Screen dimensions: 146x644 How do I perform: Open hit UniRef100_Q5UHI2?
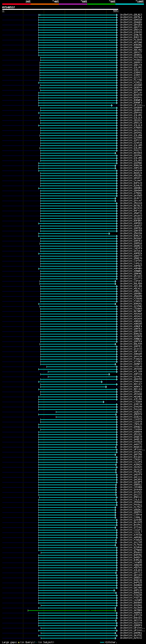pos(131,392)
